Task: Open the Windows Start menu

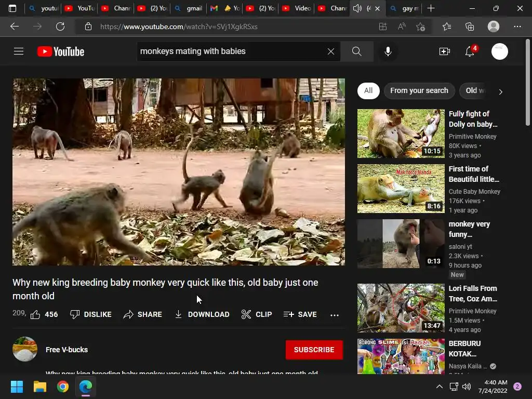Action: [x=17, y=387]
